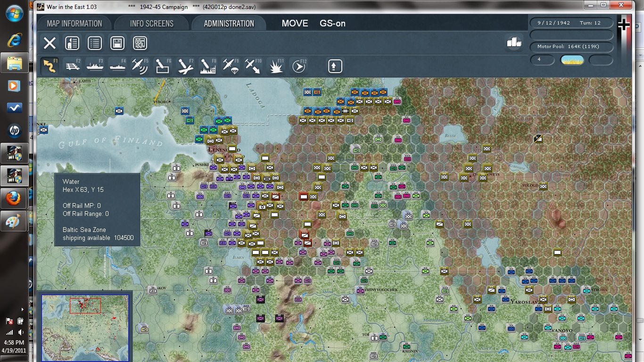Image resolution: width=644 pixels, height=362 pixels.
Task: Click the up-arrow button in mode toolbar
Action: pyautogui.click(x=335, y=66)
